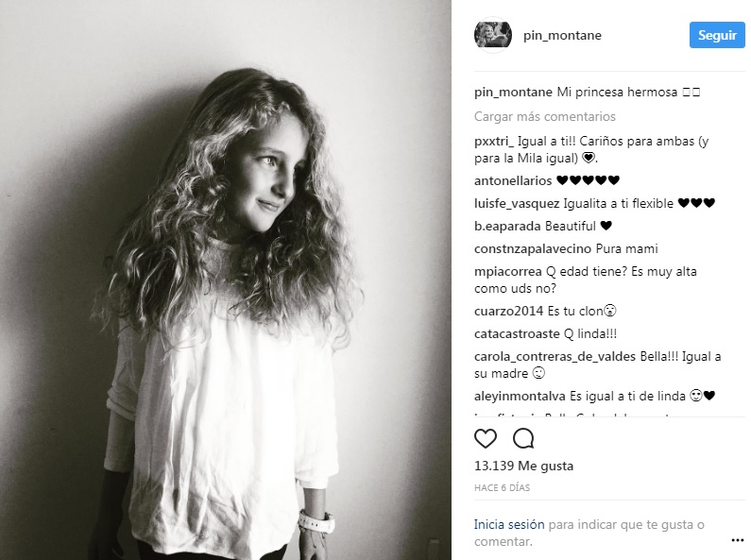Open pin_montane username in caption
751x560 pixels.
point(513,92)
